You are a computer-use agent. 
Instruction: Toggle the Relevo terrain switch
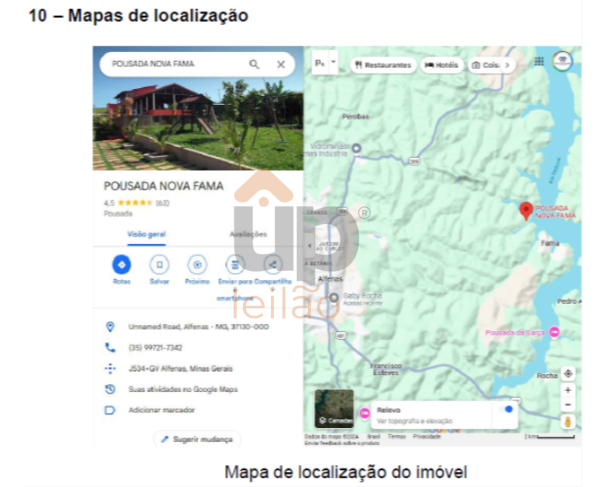pyautogui.click(x=506, y=409)
